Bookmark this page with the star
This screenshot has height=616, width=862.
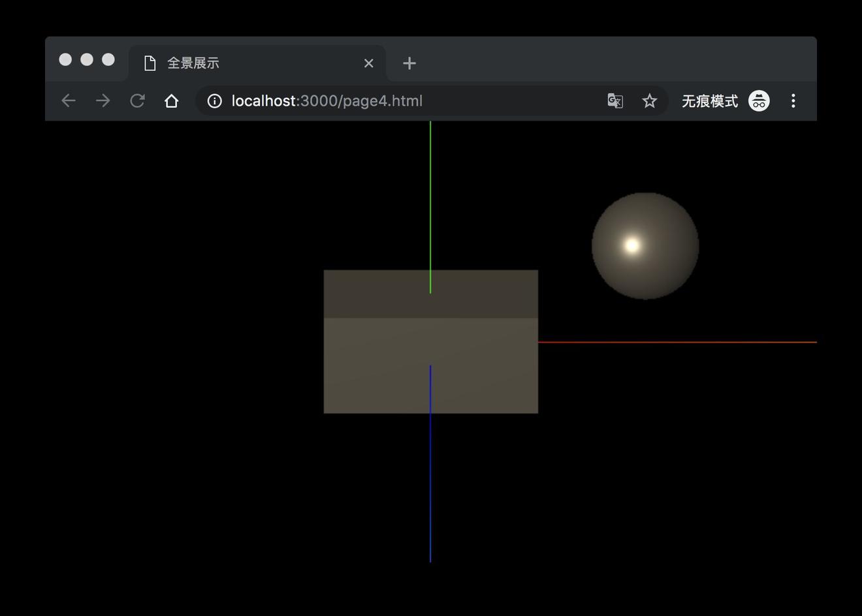649,100
